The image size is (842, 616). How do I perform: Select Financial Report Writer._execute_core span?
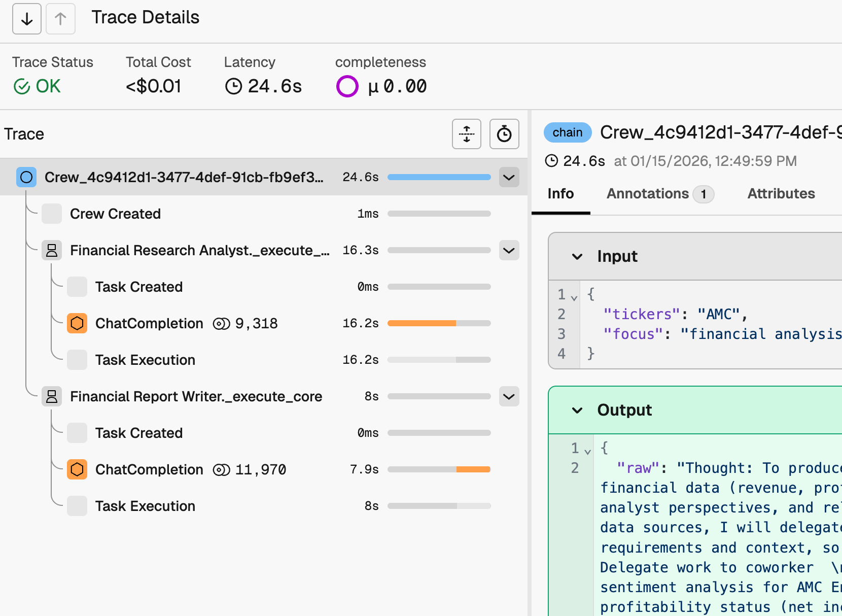(264, 396)
